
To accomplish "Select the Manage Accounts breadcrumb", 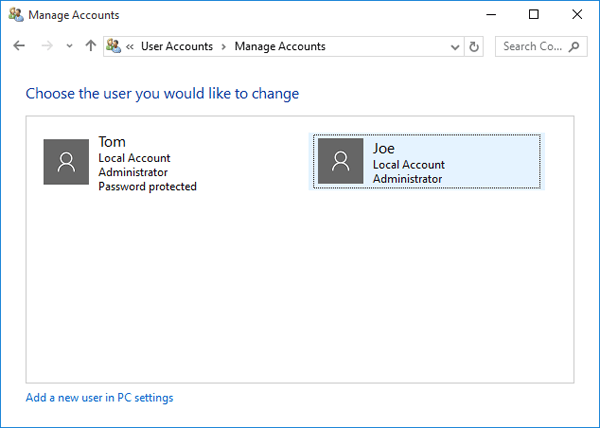I will 279,46.
